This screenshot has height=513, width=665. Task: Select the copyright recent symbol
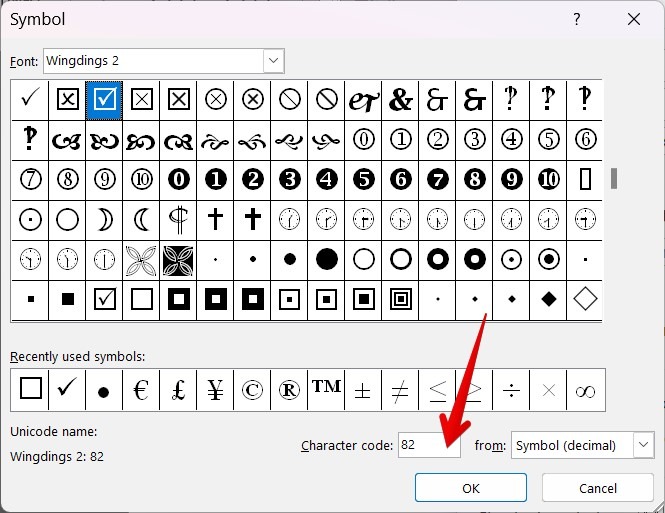(x=252, y=390)
